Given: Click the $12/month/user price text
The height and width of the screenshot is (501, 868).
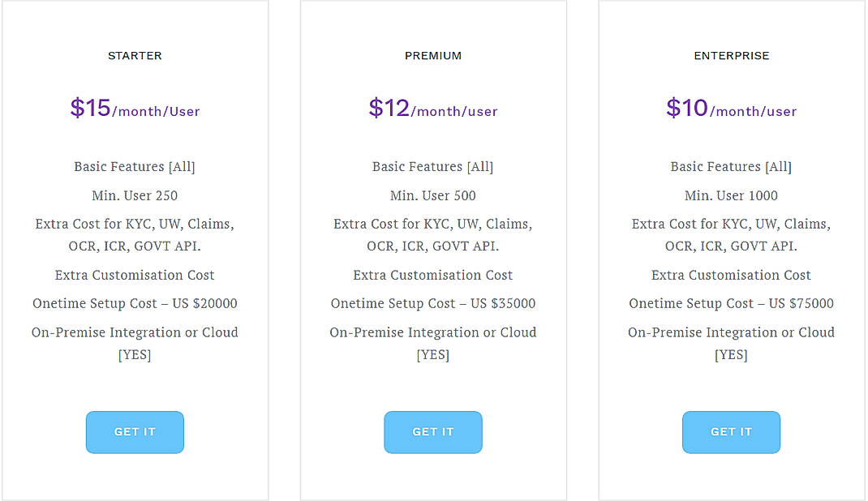Looking at the screenshot, I should pyautogui.click(x=433, y=108).
